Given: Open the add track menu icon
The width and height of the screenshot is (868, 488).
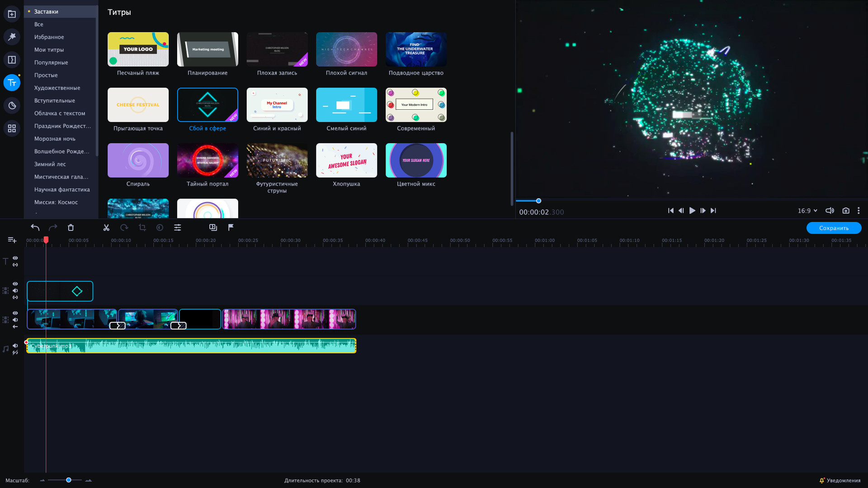Looking at the screenshot, I should pos(12,240).
